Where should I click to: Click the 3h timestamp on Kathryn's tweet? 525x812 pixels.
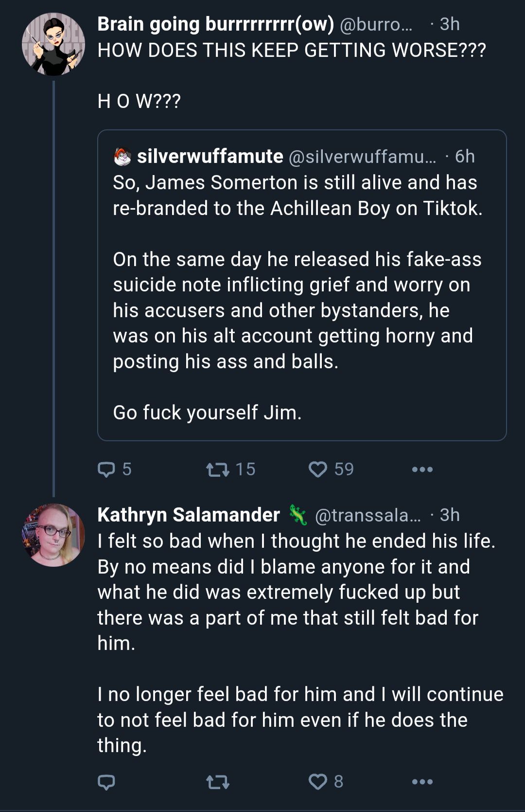[x=450, y=515]
